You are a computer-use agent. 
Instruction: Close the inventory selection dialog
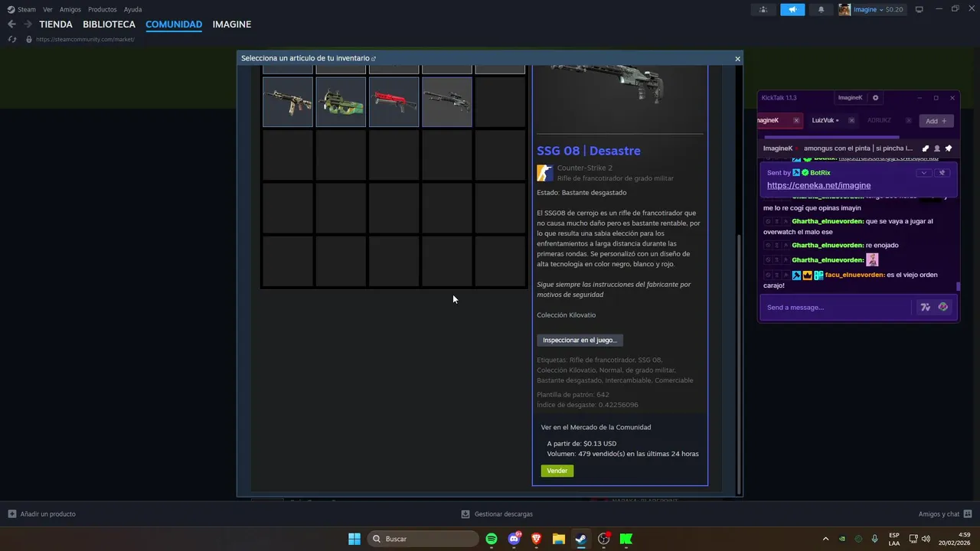coord(737,59)
